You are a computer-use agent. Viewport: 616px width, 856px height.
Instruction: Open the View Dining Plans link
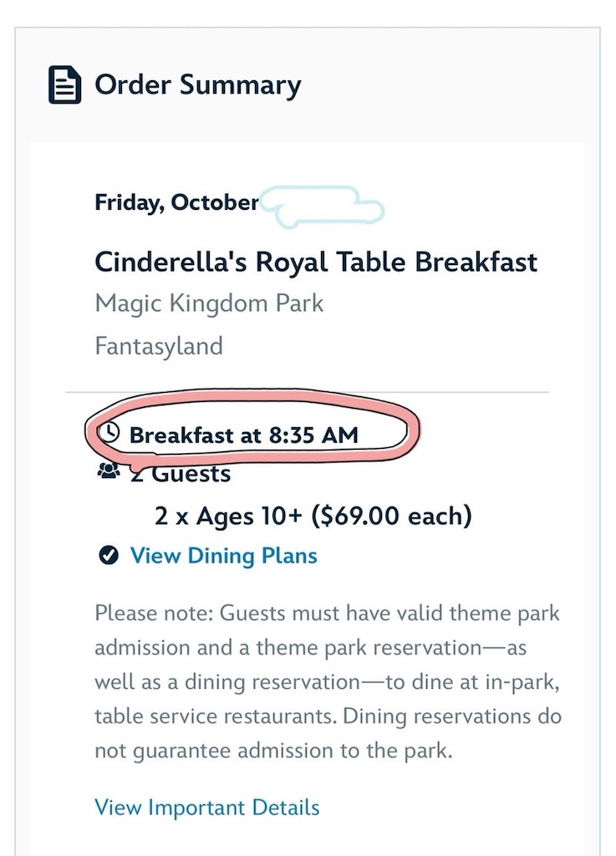(x=223, y=555)
